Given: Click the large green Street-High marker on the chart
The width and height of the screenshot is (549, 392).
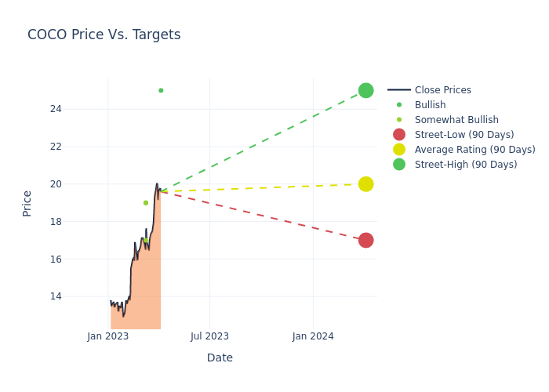Looking at the screenshot, I should pos(365,90).
